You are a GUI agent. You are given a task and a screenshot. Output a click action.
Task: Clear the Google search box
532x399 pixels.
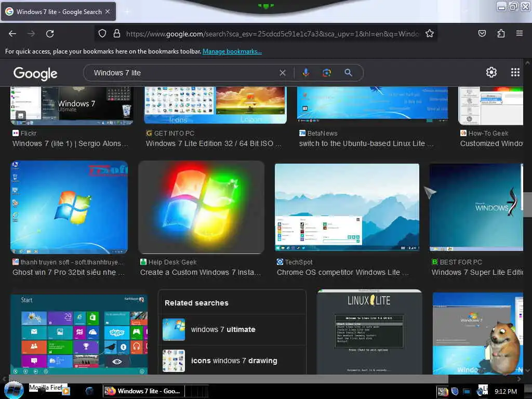282,73
